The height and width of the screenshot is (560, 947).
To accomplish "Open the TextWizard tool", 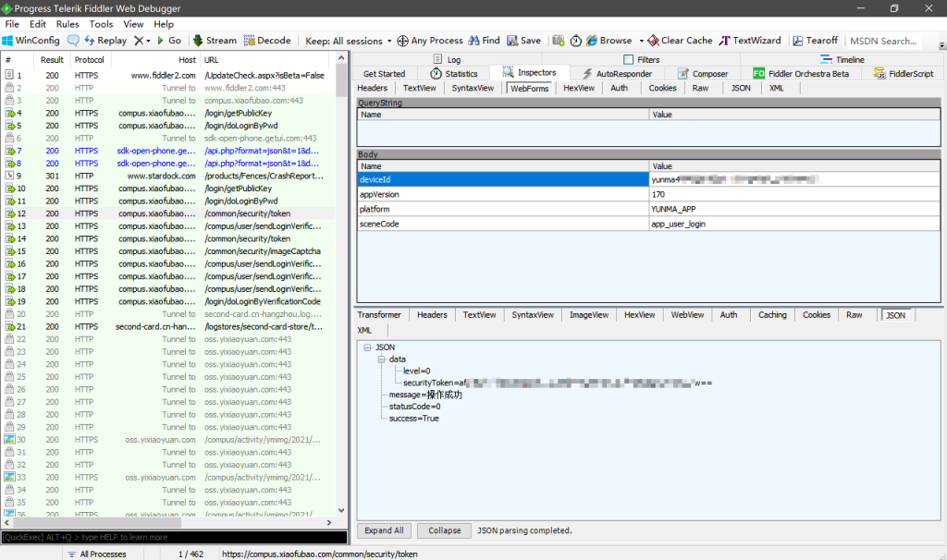I will (749, 41).
